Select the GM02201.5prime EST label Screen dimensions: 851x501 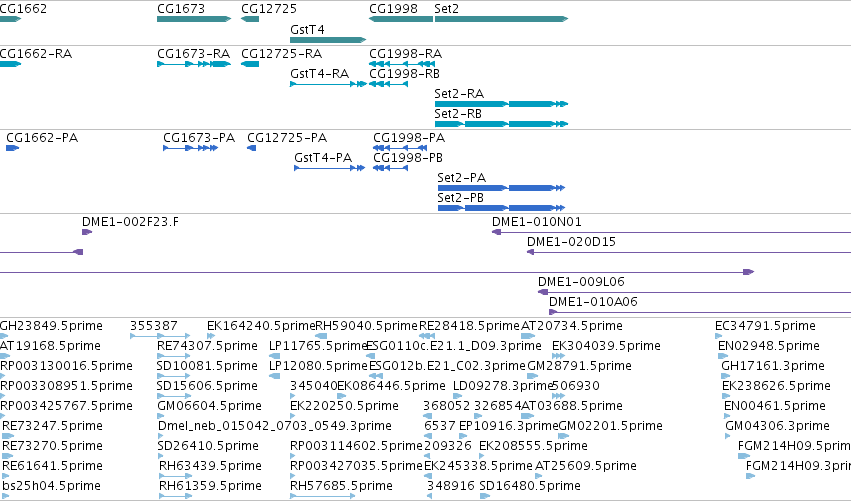[610, 427]
